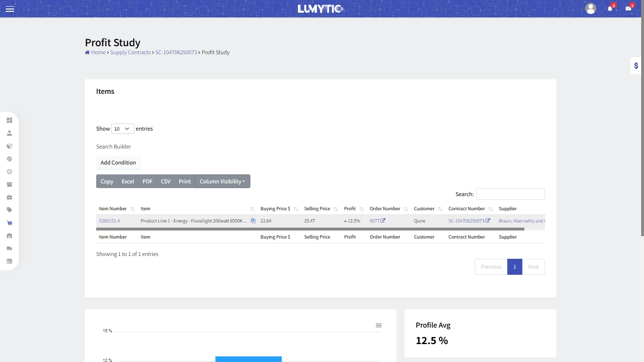The height and width of the screenshot is (362, 644).
Task: Click the copy icon beside item description
Action: [253, 221]
